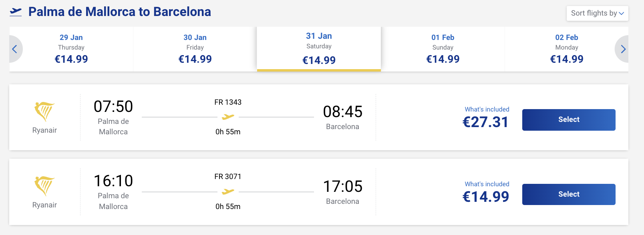Pick the 01 Feb Sunday date tab
644x235 pixels.
(443, 49)
